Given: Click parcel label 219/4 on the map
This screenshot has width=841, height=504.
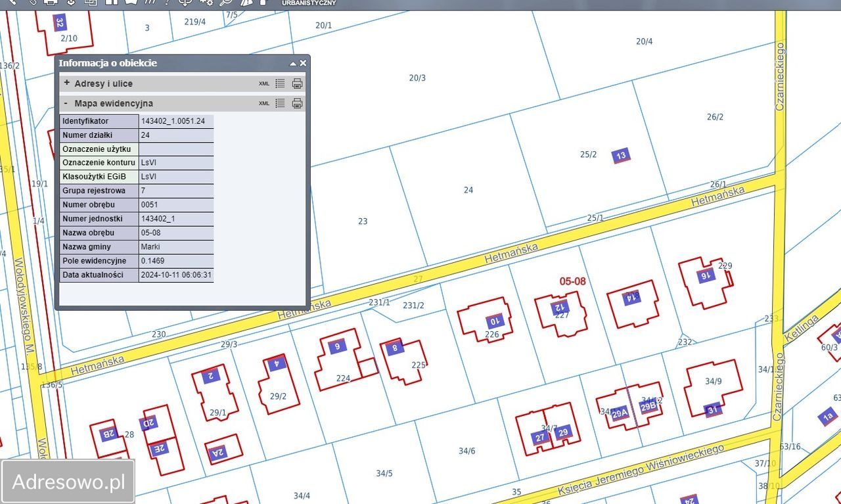Looking at the screenshot, I should pyautogui.click(x=195, y=22).
